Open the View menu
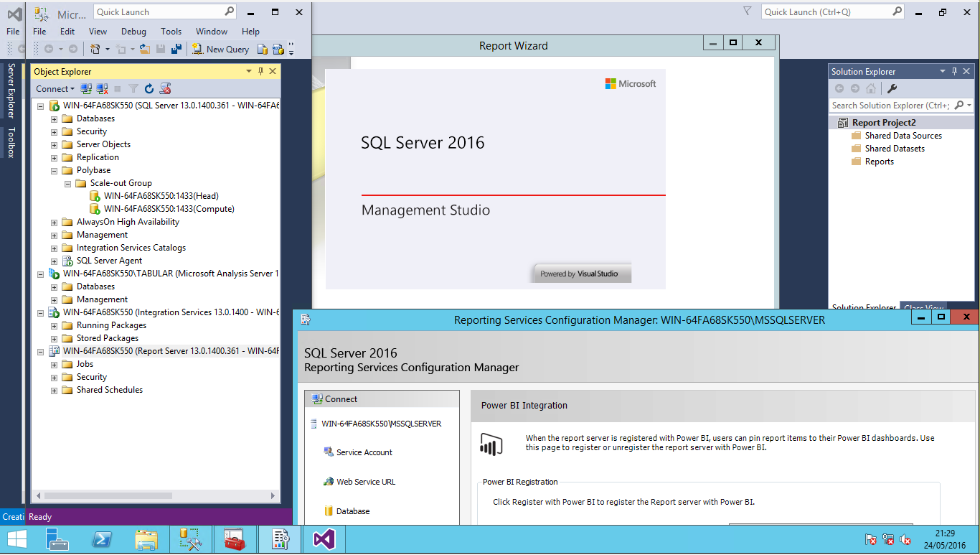This screenshot has height=555, width=980. click(98, 31)
